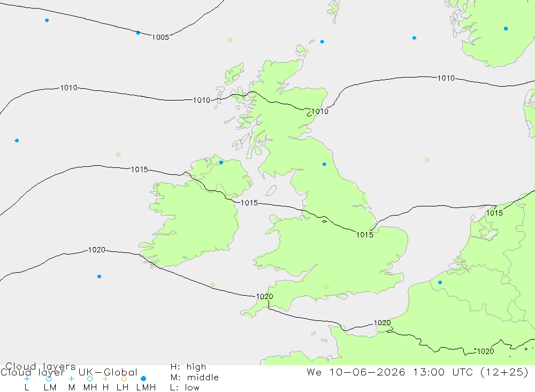Click the 1010 label over the North Sea
Screen dimensions: 535x392
click(446, 78)
